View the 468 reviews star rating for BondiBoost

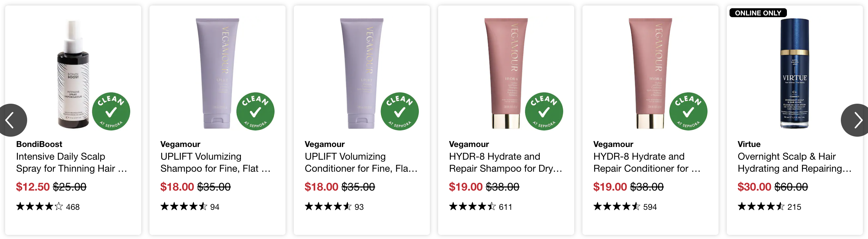[48, 207]
